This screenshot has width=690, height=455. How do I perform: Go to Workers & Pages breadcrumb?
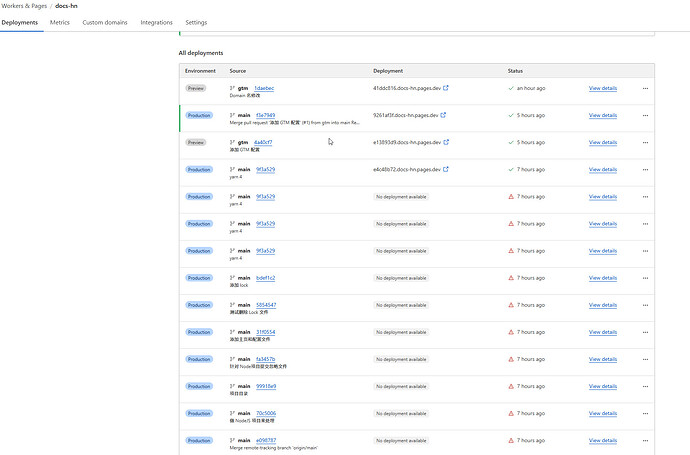point(24,6)
